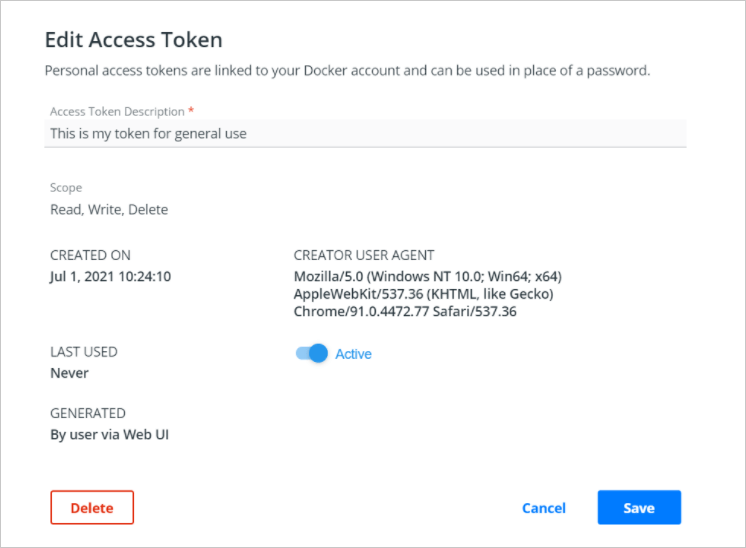This screenshot has width=746, height=548.
Task: Select the "Read, Write, Delete" scope value
Action: (x=109, y=210)
